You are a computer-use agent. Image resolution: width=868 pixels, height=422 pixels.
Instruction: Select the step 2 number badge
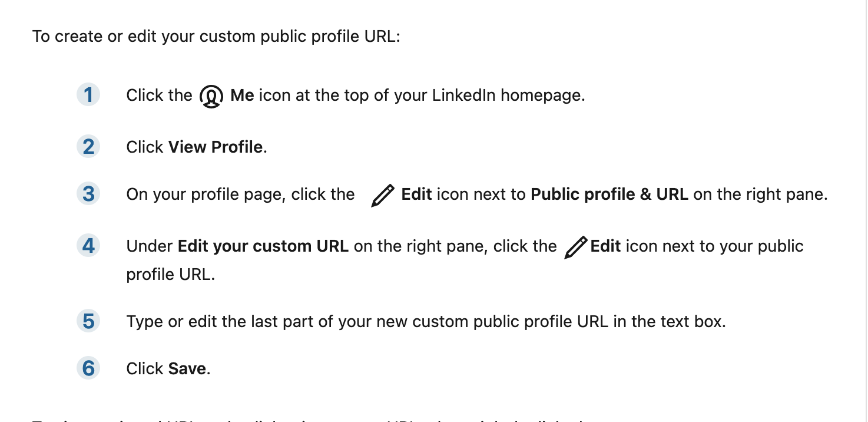[88, 147]
